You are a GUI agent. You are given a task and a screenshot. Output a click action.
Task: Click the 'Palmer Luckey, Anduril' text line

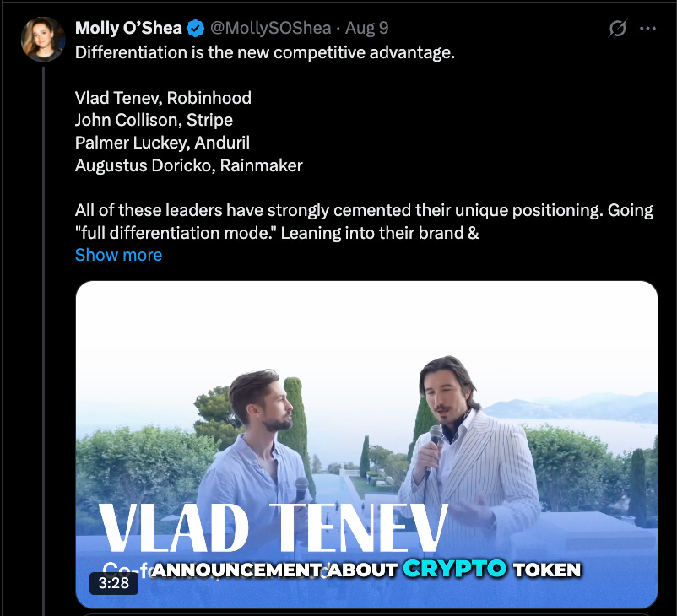click(x=162, y=143)
